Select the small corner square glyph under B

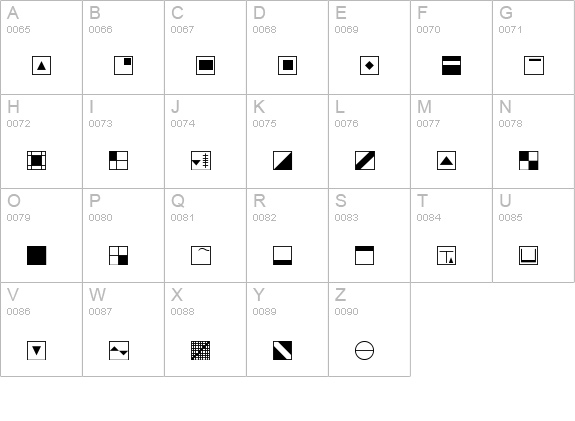(124, 66)
